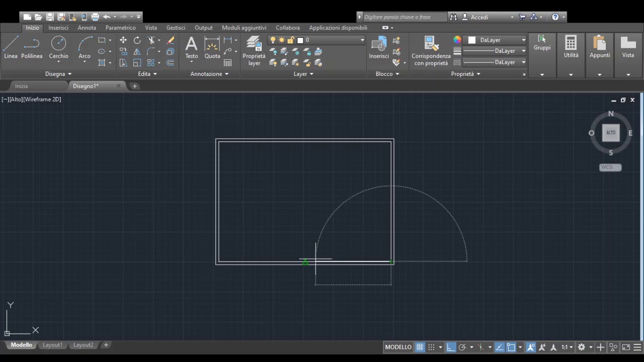This screenshot has width=644, height=362.
Task: Type in keyword search field
Action: pyautogui.click(x=404, y=17)
